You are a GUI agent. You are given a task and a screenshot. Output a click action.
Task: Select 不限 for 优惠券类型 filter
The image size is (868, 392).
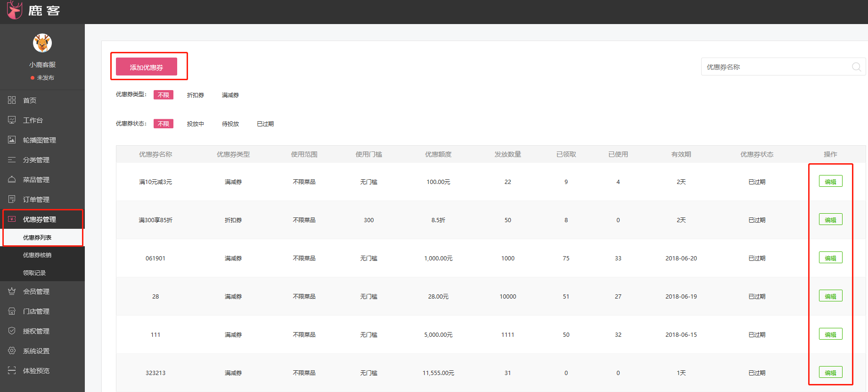pyautogui.click(x=164, y=95)
